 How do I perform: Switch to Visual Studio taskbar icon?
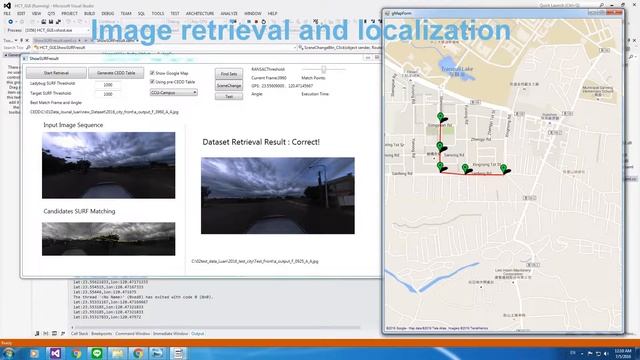click(55, 353)
